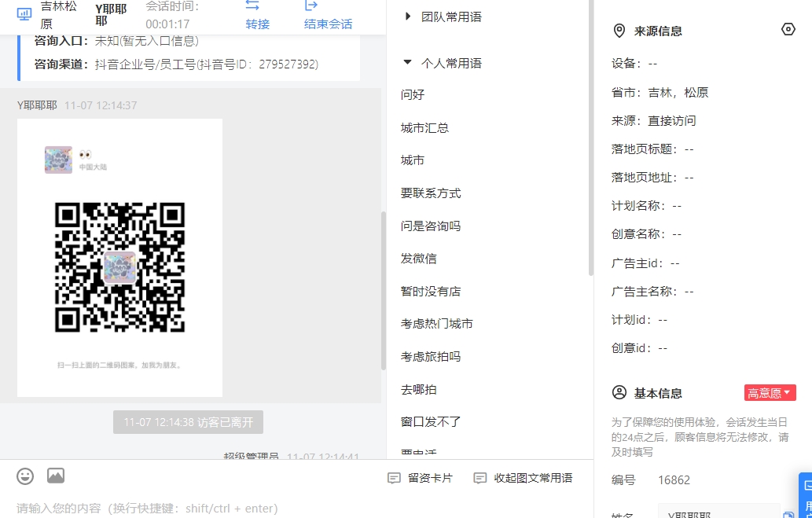Click the 省市：吉林，松原 text
812x518 pixels.
point(660,93)
